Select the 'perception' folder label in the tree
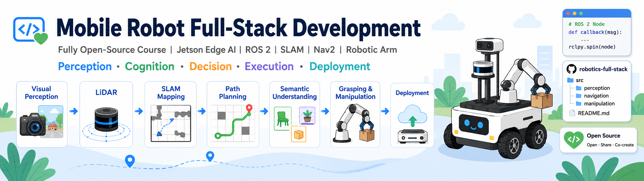 point(597,88)
